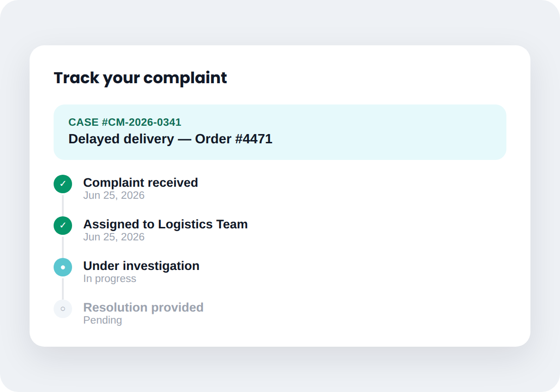Click the timeline line below Assigned to Logistics Team marker
The image size is (560, 392).
tap(63, 246)
